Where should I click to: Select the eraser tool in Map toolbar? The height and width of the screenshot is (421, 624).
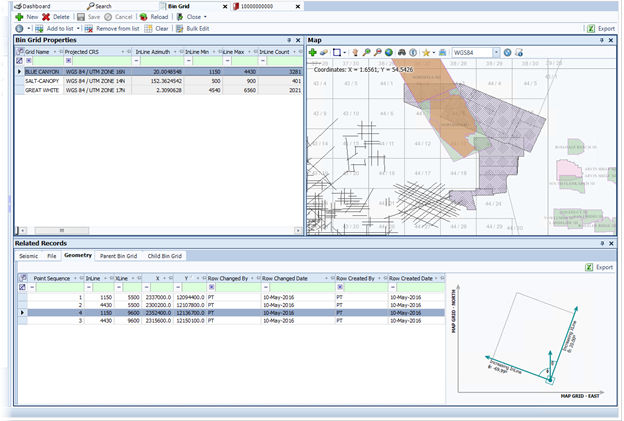click(x=324, y=53)
